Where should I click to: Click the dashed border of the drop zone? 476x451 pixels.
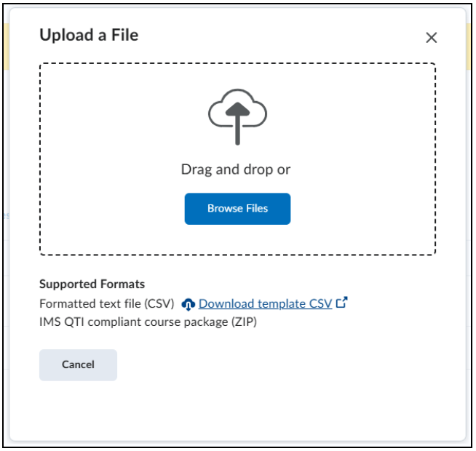(x=237, y=64)
